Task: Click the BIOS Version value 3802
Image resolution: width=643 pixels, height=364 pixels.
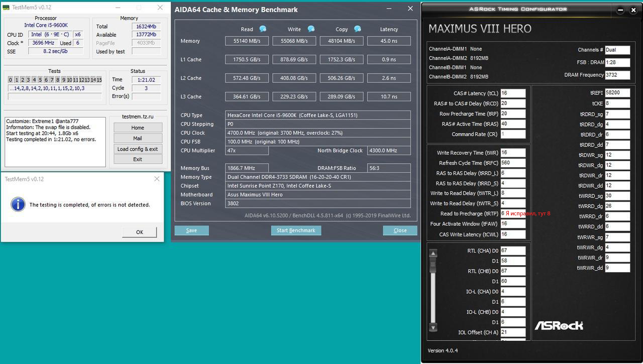Action: tap(318, 203)
